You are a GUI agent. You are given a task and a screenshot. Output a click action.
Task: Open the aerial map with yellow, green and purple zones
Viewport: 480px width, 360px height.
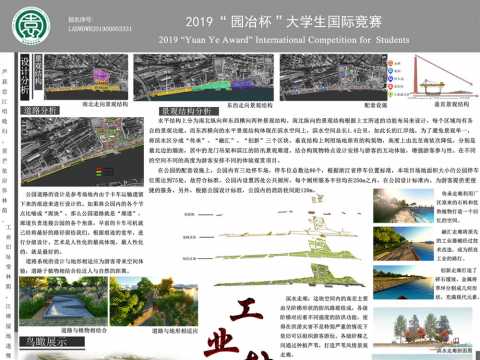pyautogui.click(x=203, y=78)
